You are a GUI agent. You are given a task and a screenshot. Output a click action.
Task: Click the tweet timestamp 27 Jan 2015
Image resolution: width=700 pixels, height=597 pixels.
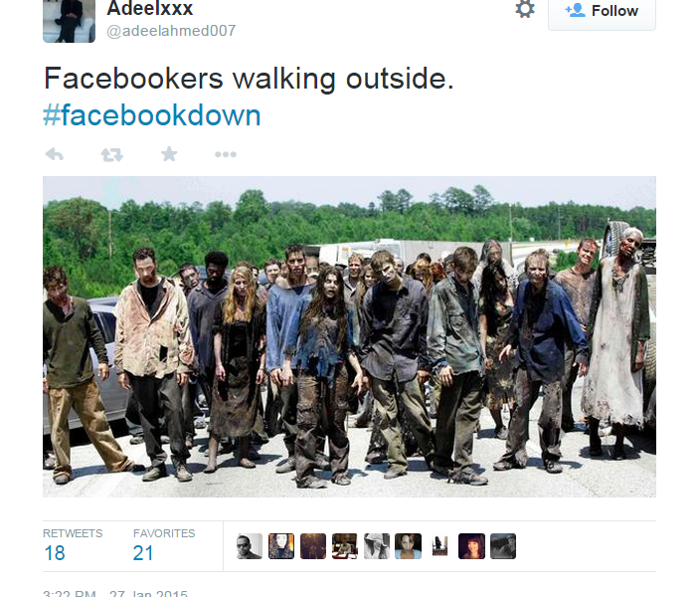pyautogui.click(x=148, y=593)
